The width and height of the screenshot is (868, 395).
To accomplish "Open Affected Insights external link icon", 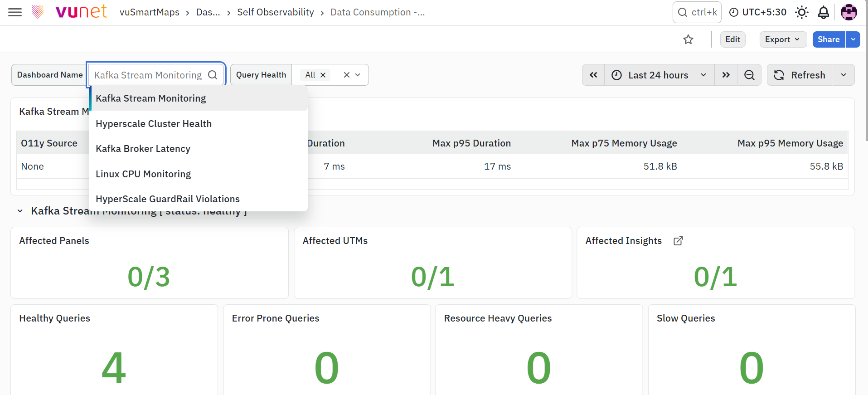I will [x=678, y=241].
